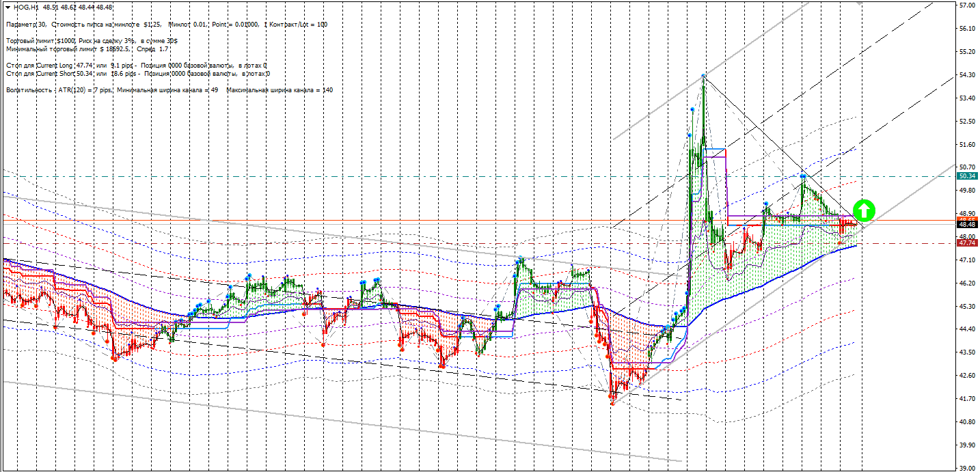This screenshot has width=980, height=472.
Task: Click the teal 50.34 price label
Action: click(966, 176)
